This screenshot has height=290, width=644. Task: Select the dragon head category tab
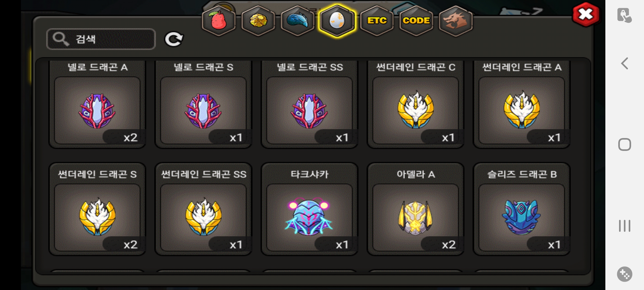click(x=456, y=21)
